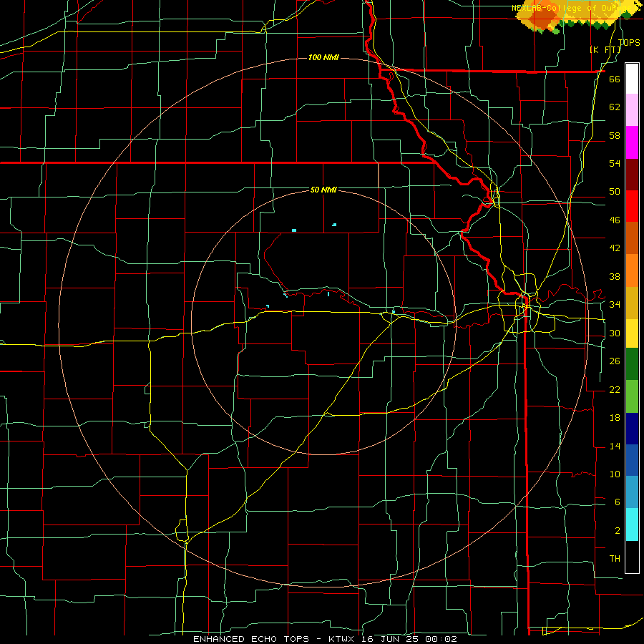Click legend value "58"
This screenshot has height=644, width=644.
615,135
